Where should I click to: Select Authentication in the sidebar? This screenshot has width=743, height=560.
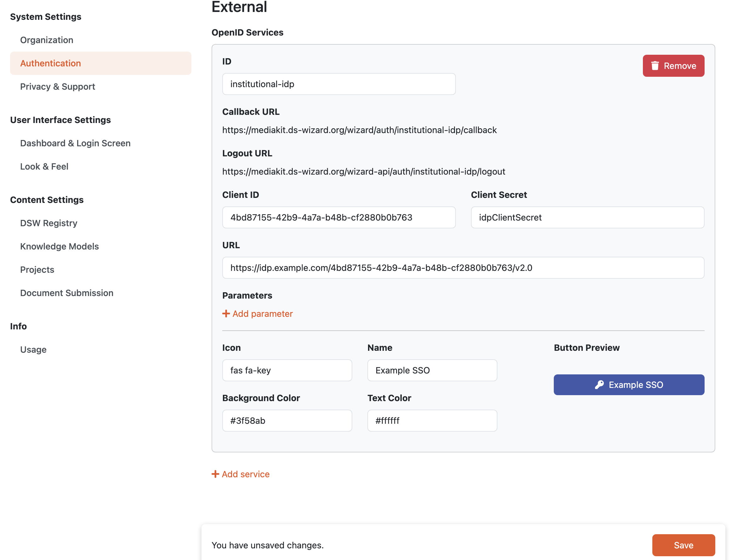pyautogui.click(x=101, y=63)
